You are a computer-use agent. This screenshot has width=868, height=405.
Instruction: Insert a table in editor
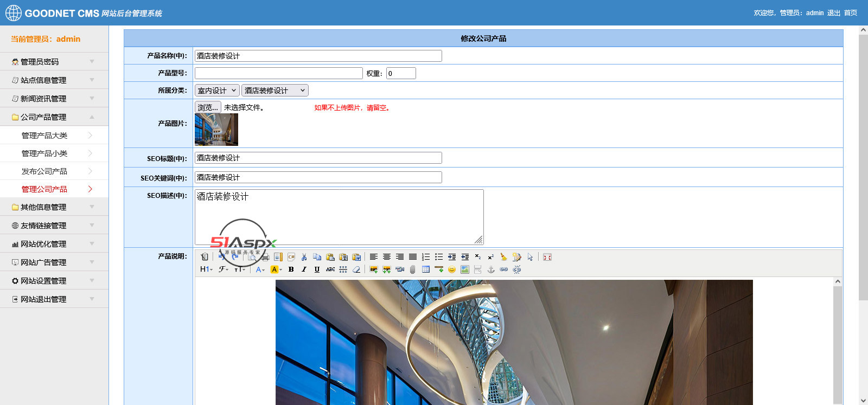coord(426,269)
